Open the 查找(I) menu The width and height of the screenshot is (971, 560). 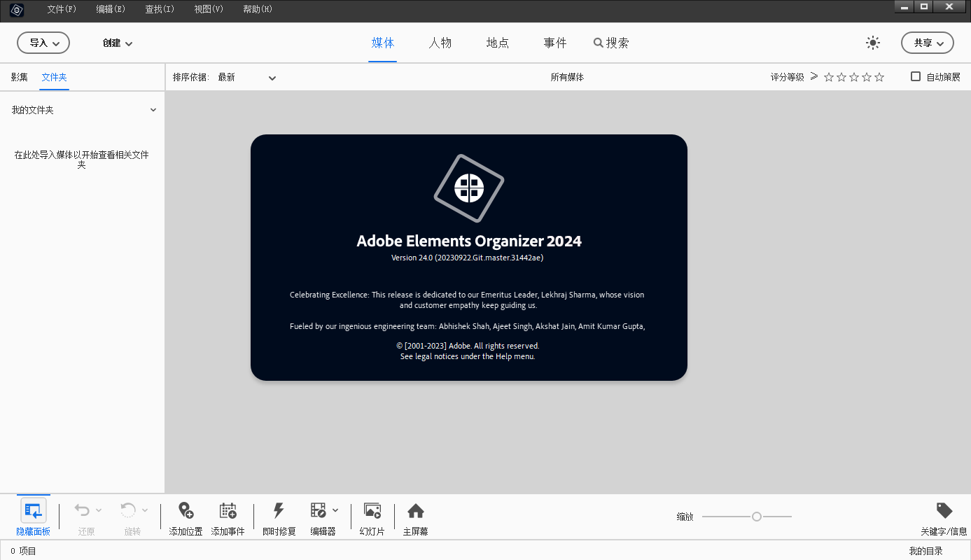[x=160, y=9]
